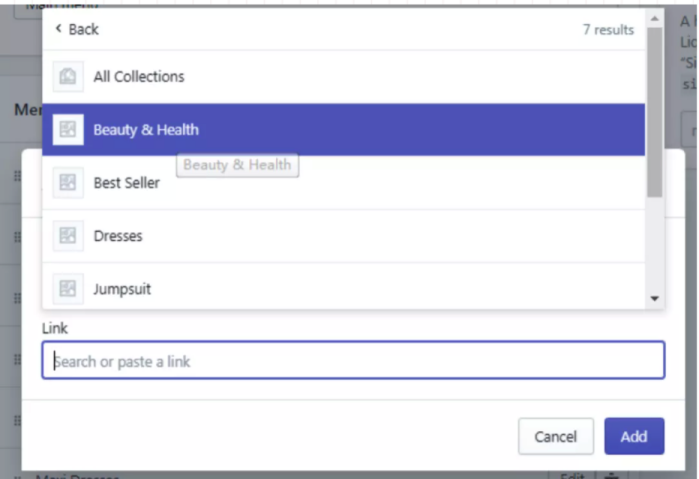Screen dimensions: 699x479
Task: Choose the Jumpsuit collection entry
Action: click(123, 289)
